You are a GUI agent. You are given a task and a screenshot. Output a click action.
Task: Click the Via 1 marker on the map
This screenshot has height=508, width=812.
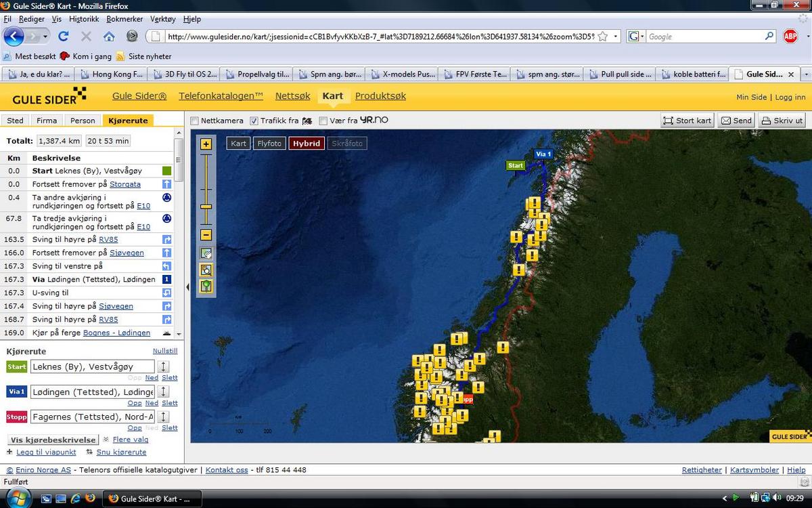pos(543,154)
